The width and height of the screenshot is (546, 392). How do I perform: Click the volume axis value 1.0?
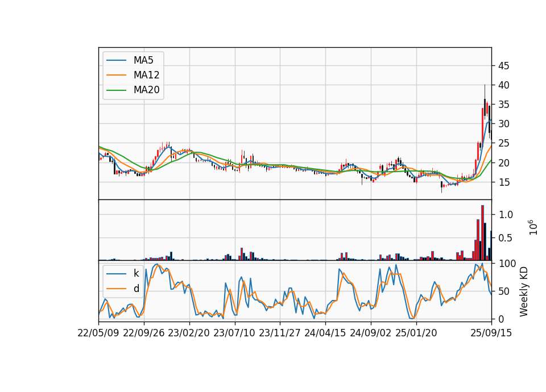click(x=506, y=215)
